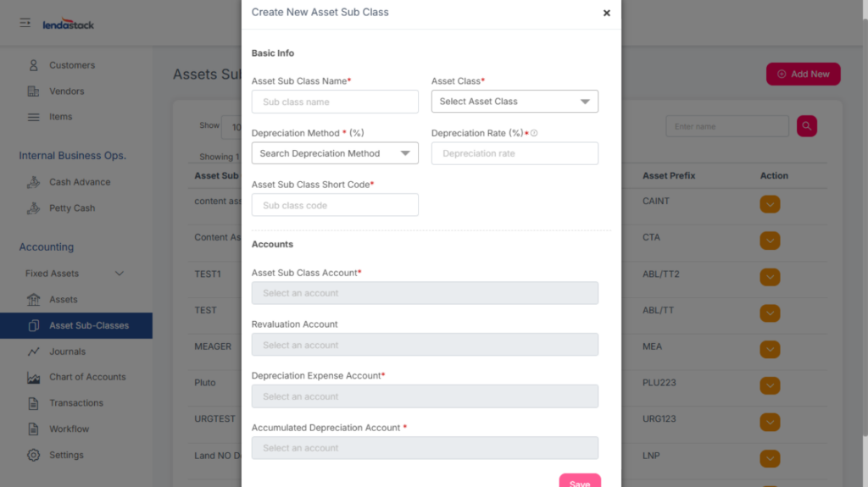Go to Transactions in the sidebar
The width and height of the screenshot is (868, 487).
pos(75,403)
